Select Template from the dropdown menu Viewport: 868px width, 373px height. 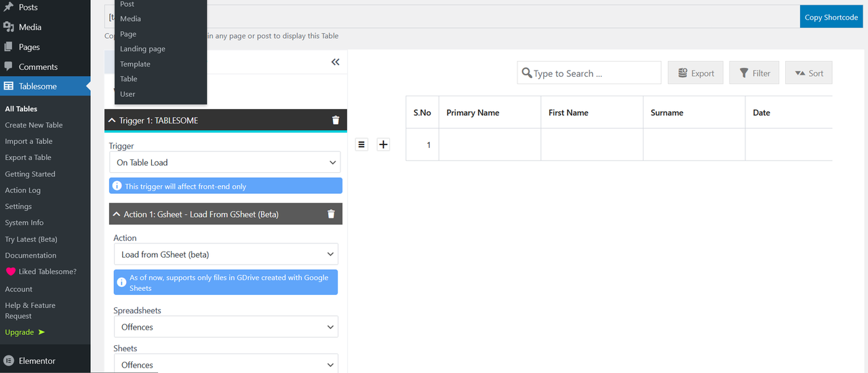coord(161,64)
